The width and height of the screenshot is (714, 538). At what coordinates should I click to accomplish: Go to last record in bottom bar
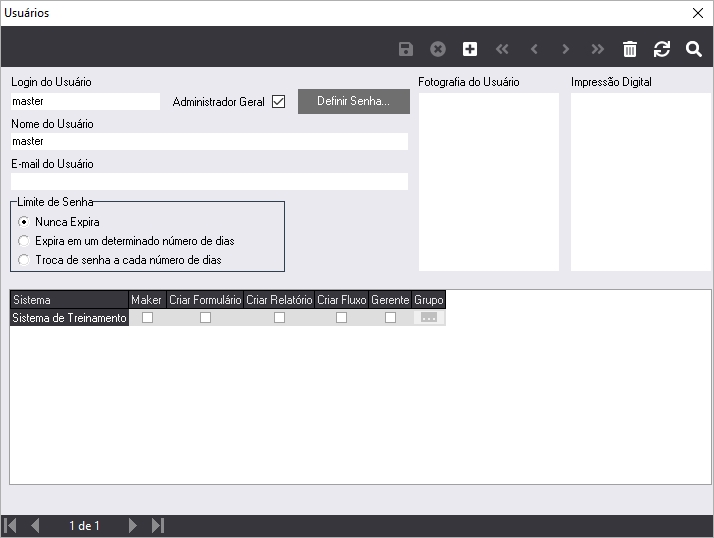[x=158, y=526]
